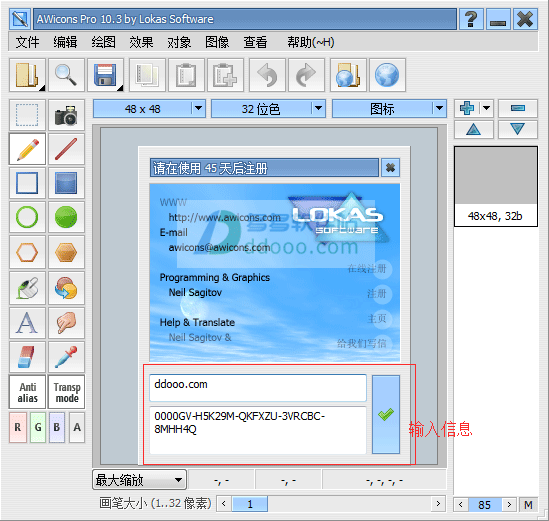Screen dimensions: 549x521
Task: Open the 文件 menu
Action: pos(27,42)
